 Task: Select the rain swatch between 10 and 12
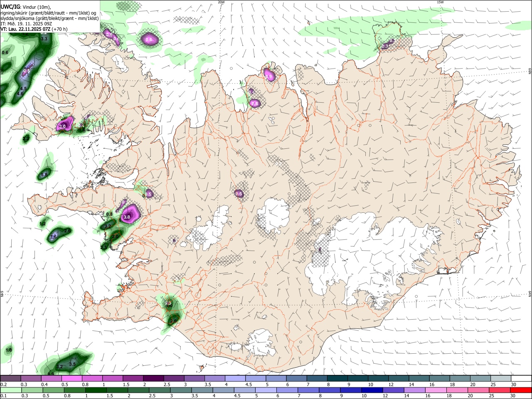[x=372, y=390]
